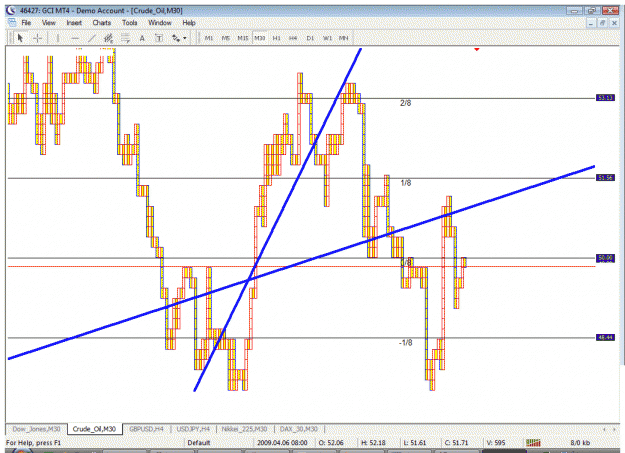625x453 pixels.
Task: Click the chart tabs scroll left arrow
Action: pyautogui.click(x=605, y=429)
